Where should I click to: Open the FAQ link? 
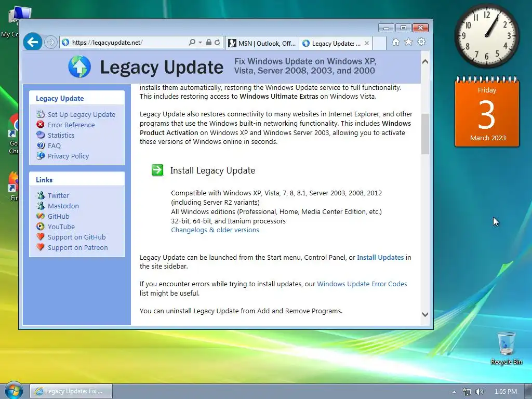coord(54,146)
